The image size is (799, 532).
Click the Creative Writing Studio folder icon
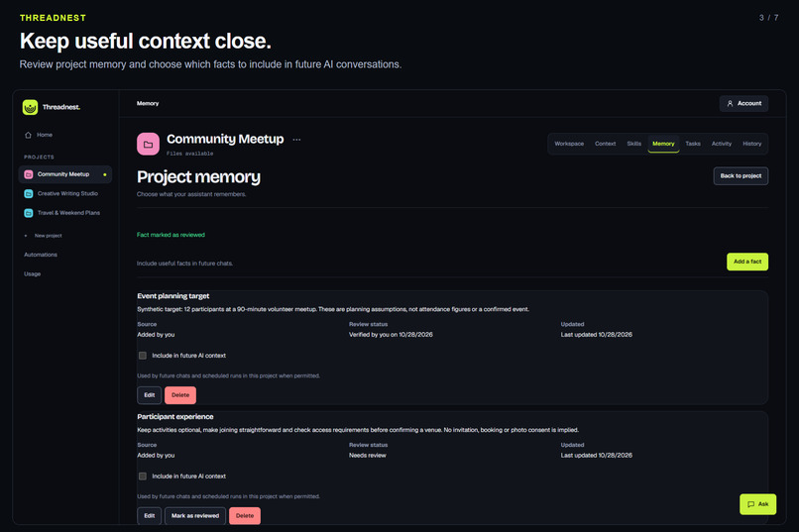(x=29, y=193)
